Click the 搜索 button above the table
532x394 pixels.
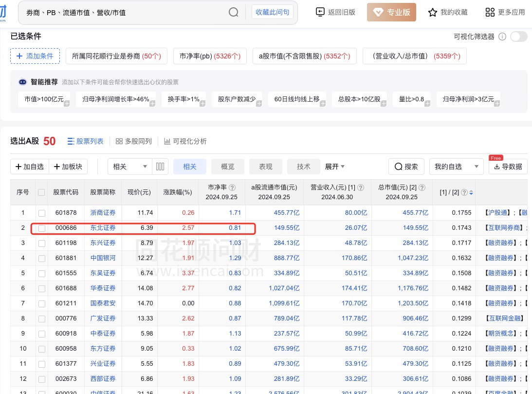[406, 167]
